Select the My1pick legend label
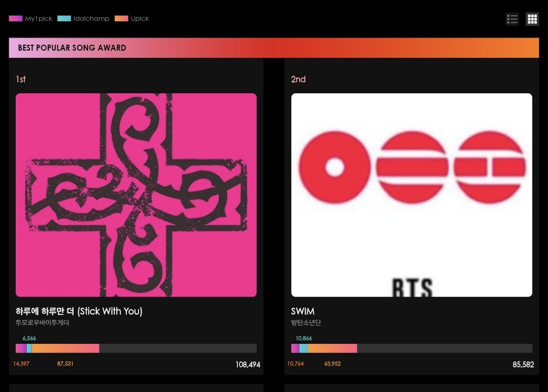Screen dimensions: 548x392 pyautogui.click(x=39, y=19)
